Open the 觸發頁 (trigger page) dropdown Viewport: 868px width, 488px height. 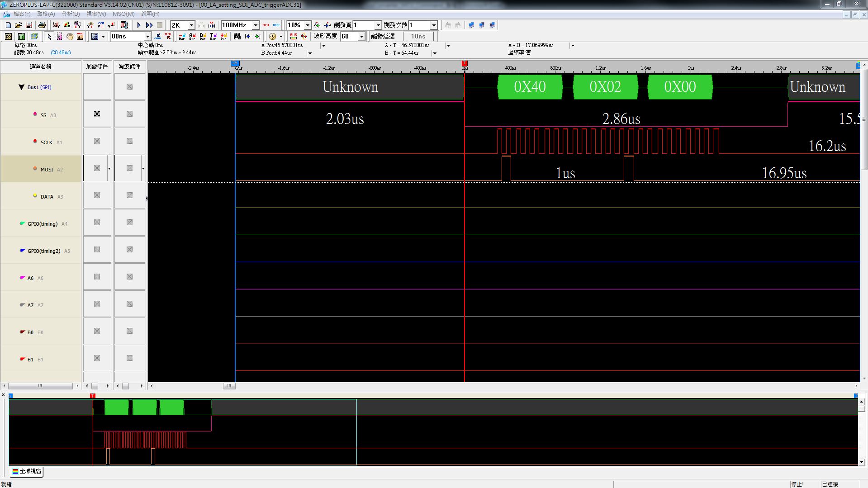pyautogui.click(x=378, y=25)
